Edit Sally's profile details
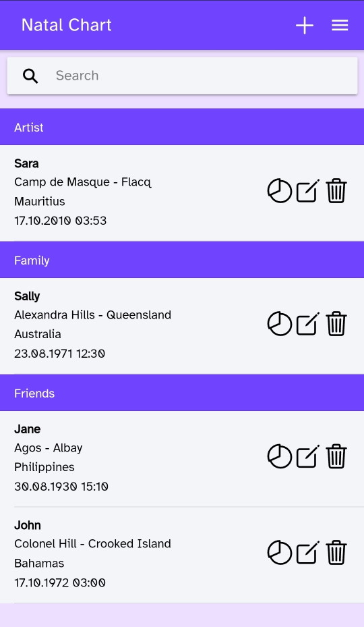The height and width of the screenshot is (627, 364). [307, 324]
